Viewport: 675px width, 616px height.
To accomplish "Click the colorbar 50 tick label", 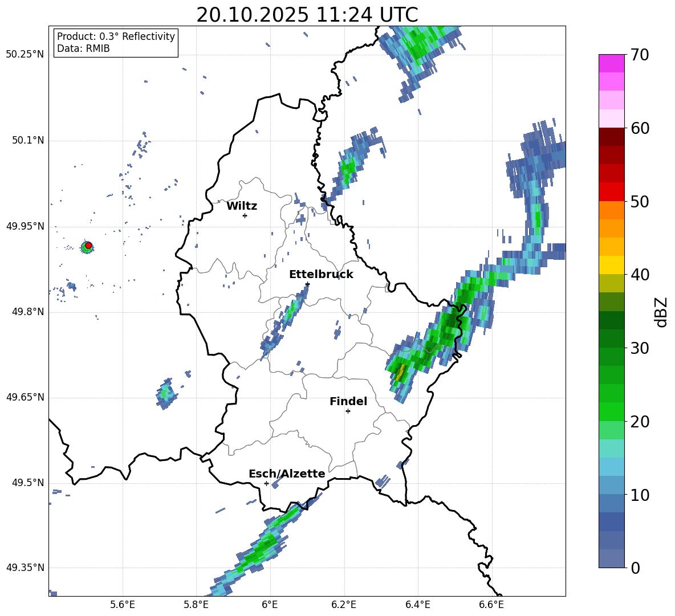I will (x=640, y=202).
